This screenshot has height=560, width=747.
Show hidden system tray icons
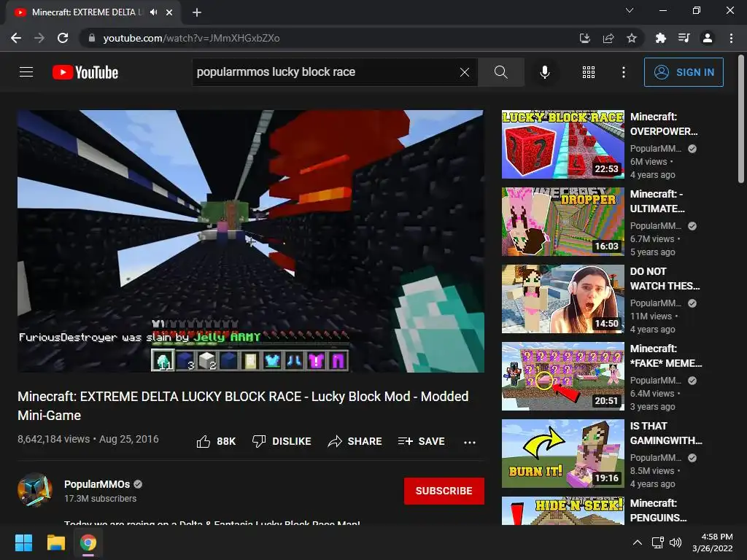coord(638,542)
